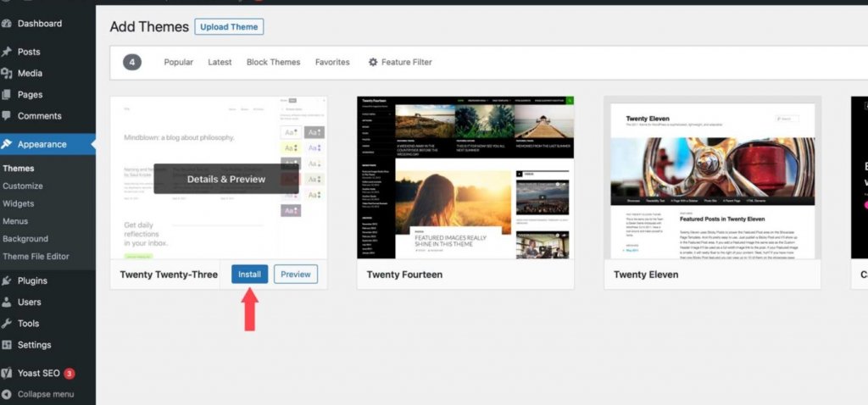Open Theme File Editor

point(36,256)
